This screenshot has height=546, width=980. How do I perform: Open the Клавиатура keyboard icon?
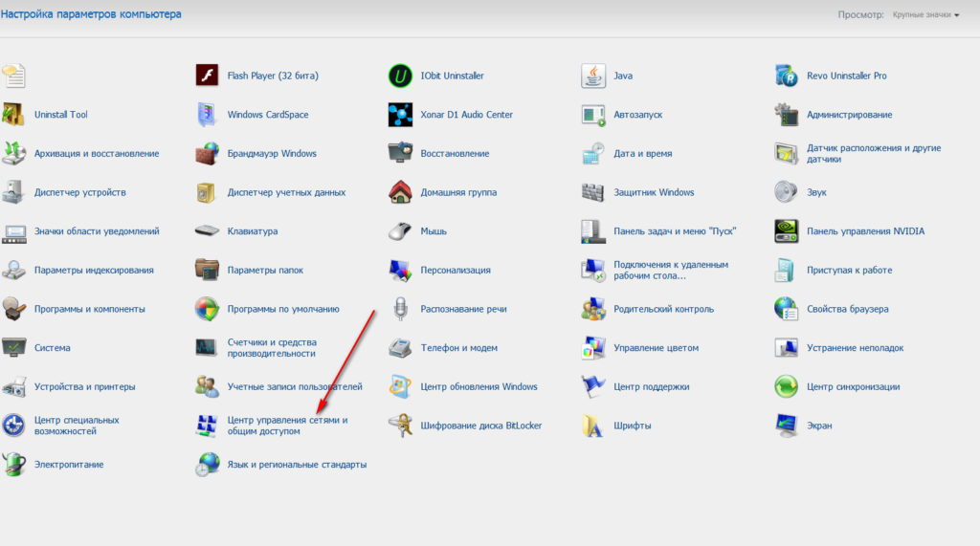207,231
